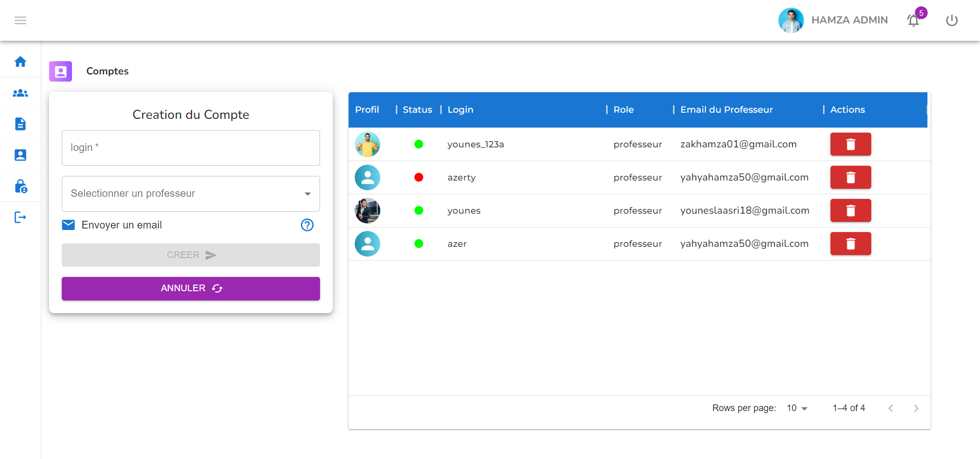The height and width of the screenshot is (459, 980).
Task: Click the power icon in the top bar
Action: pos(952,20)
